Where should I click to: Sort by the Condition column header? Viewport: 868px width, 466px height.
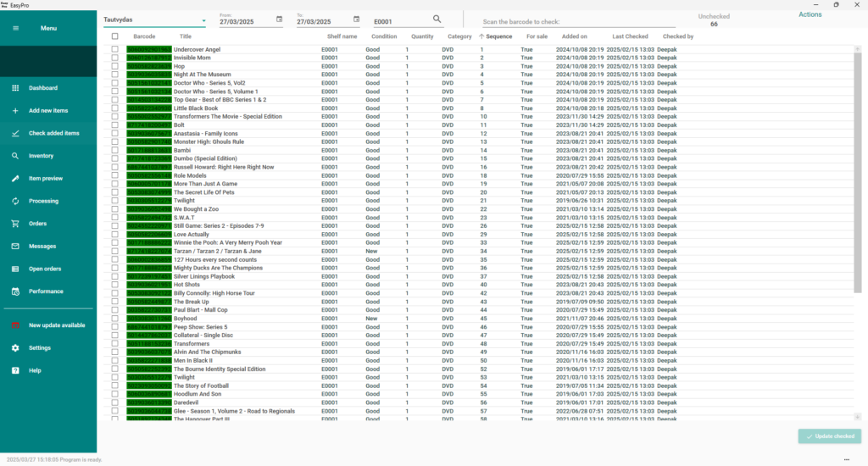[384, 36]
